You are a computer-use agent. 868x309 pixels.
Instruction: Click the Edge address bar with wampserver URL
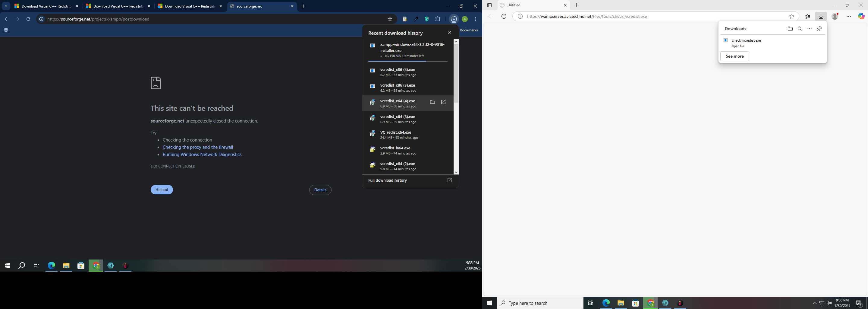pos(587,16)
